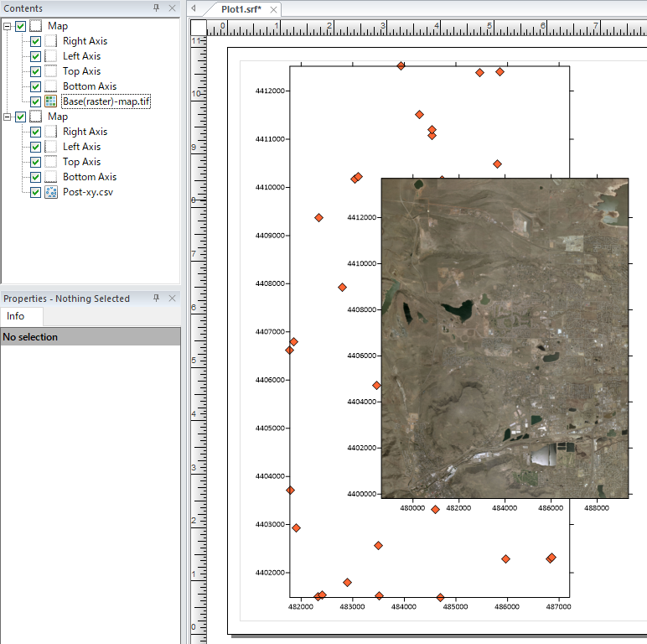Click second Map's Left Axis icon

(51, 147)
